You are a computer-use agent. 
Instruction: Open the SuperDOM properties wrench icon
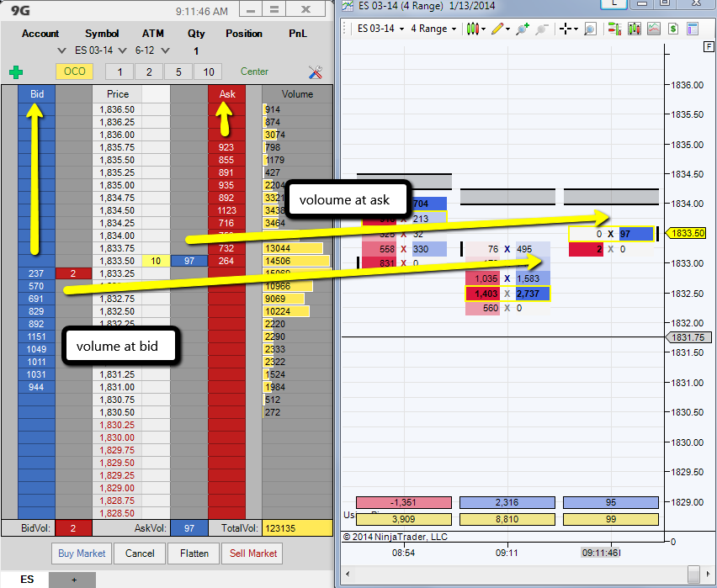315,72
